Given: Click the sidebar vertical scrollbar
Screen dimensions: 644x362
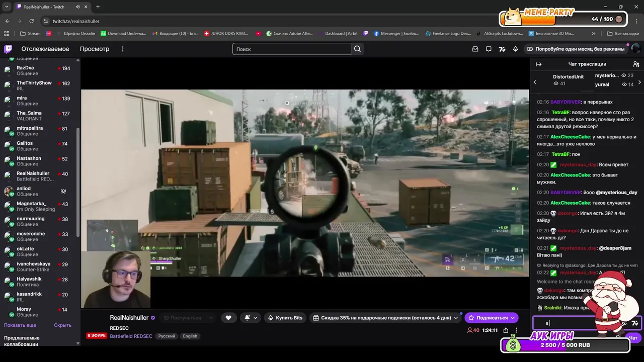Looking at the screenshot, I should (x=77, y=182).
